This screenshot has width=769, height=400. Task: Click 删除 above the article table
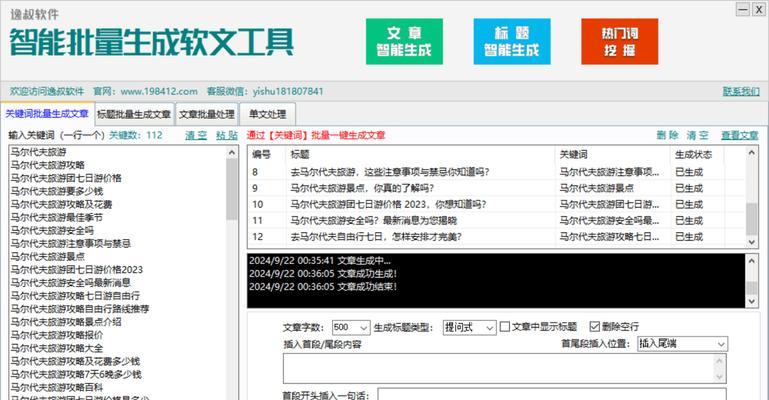click(667, 135)
